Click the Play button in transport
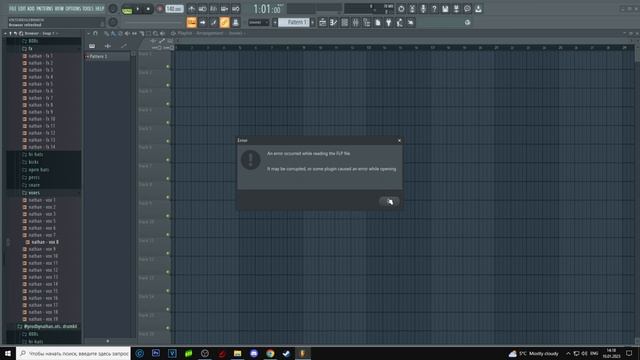Screen dimensions: 640x360 (138, 9)
